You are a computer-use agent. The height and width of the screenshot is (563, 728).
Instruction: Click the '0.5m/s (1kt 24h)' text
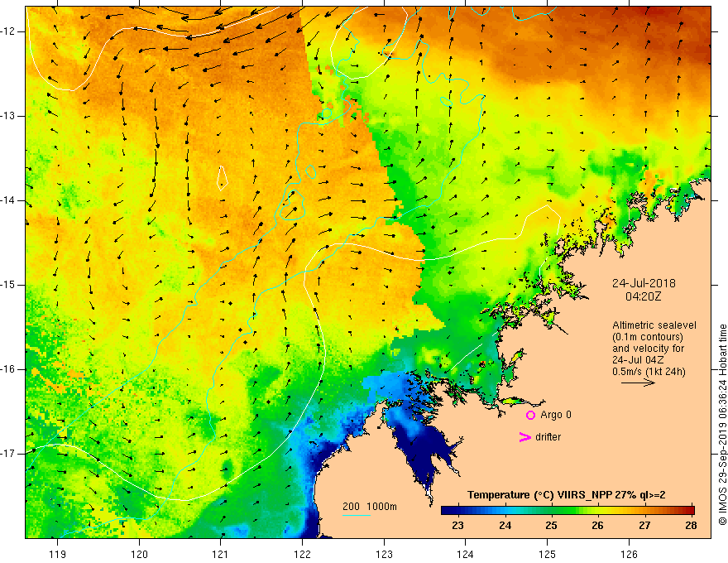[649, 372]
